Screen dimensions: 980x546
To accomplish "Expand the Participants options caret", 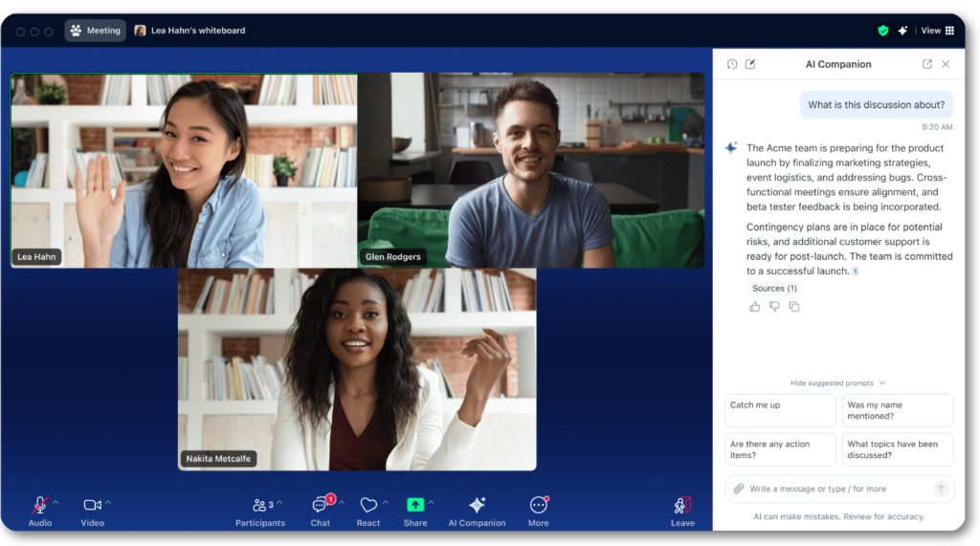I will coord(279,502).
